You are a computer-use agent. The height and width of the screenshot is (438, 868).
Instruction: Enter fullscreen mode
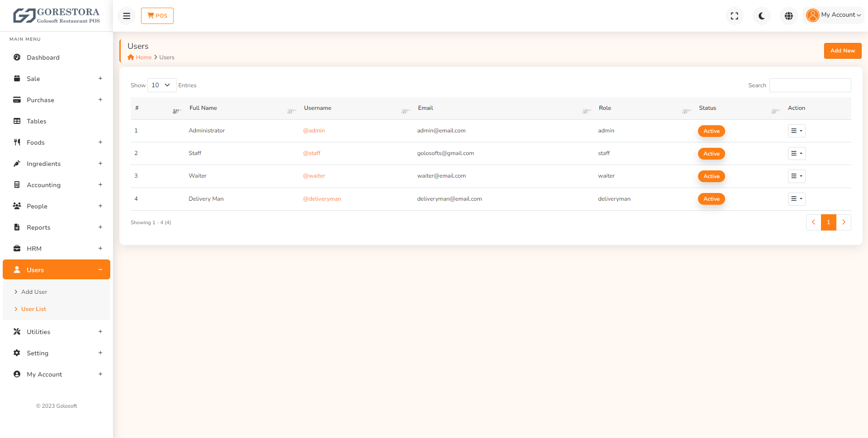[x=734, y=15]
